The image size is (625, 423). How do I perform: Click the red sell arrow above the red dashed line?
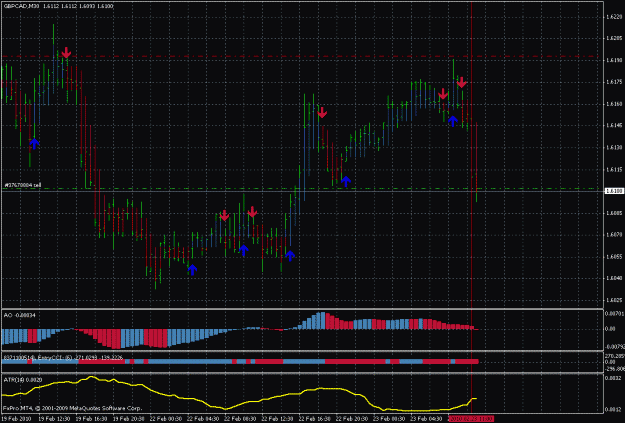66,53
